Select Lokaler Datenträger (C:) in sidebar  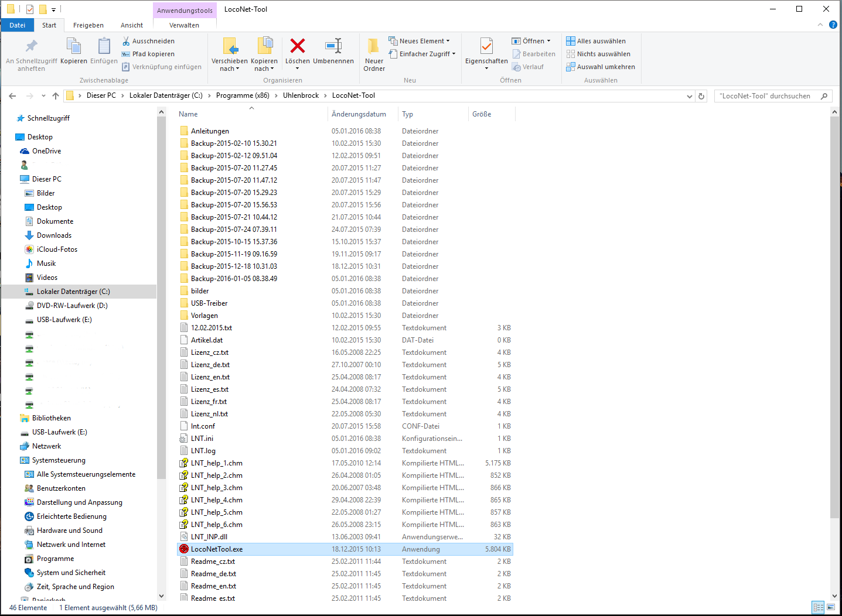point(79,292)
